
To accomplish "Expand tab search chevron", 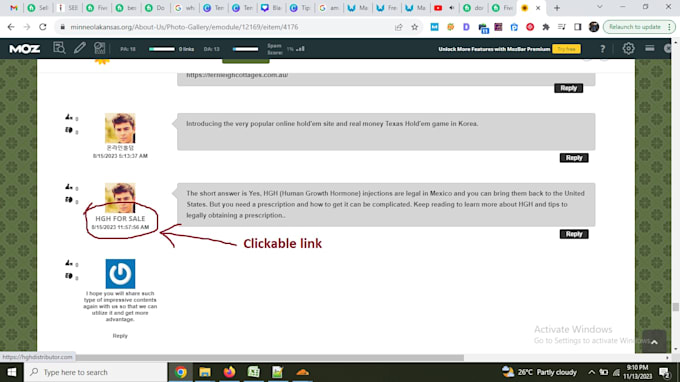I will tap(599, 7).
